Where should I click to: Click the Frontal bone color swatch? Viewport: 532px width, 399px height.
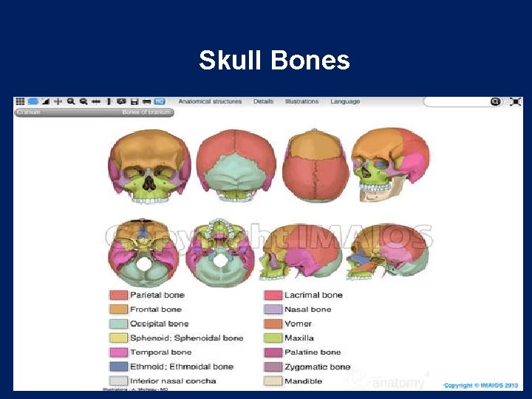point(118,309)
